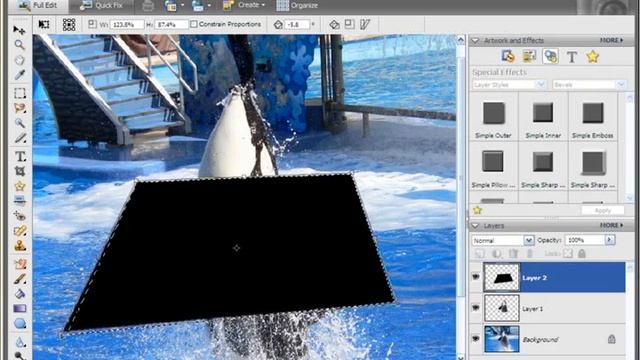Select the Cookie Cutter star tool
The width and height of the screenshot is (640, 360).
pyautogui.click(x=20, y=186)
